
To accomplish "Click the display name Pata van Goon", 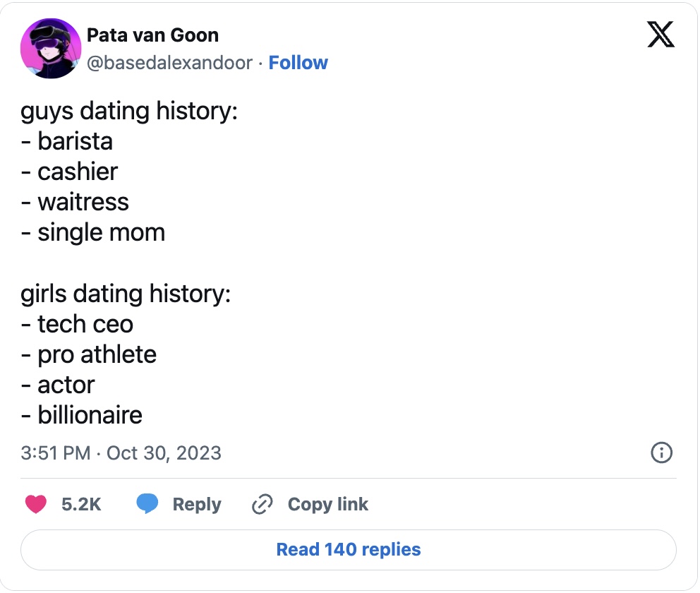I will pos(152,35).
